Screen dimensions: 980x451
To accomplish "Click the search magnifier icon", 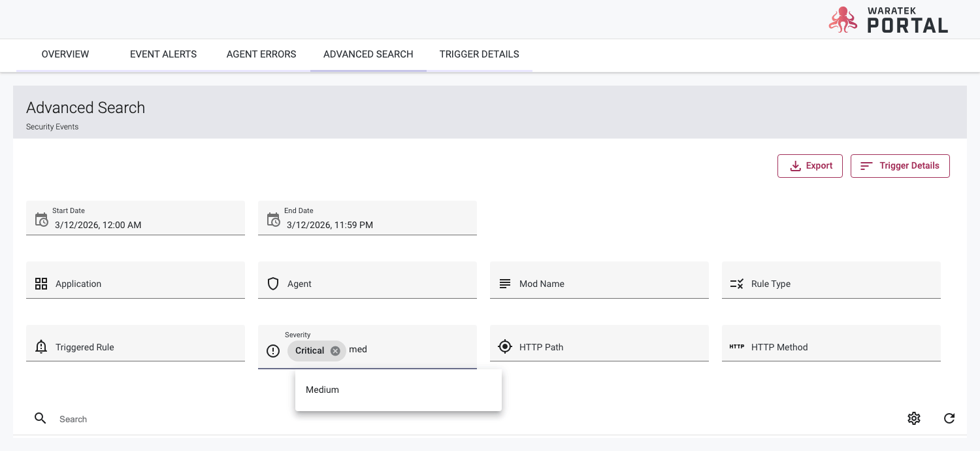I will 41,418.
